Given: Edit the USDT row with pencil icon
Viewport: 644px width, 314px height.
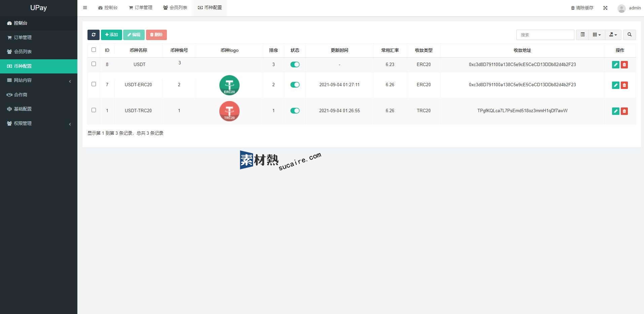Looking at the screenshot, I should coord(615,65).
